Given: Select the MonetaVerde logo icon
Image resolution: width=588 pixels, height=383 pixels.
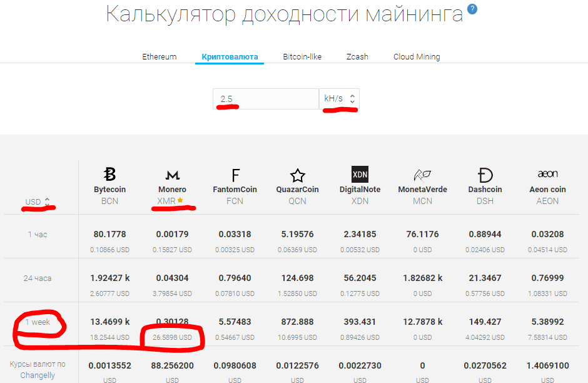Looking at the screenshot, I should (x=422, y=175).
